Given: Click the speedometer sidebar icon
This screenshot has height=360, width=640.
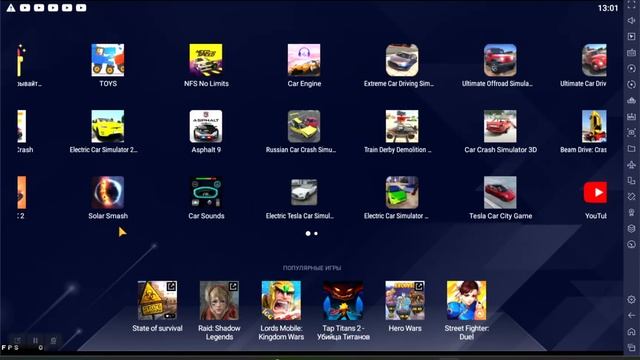Looking at the screenshot, I should pos(631,244).
